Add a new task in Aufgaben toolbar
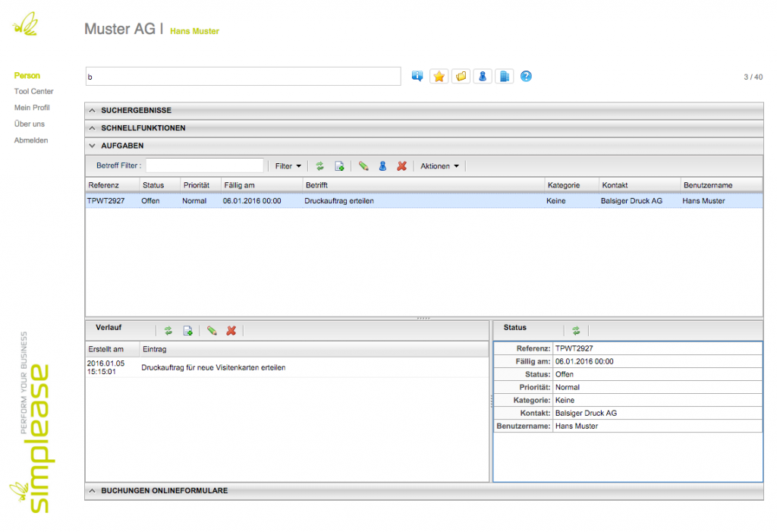Viewport: 777px width, 532px height. (x=339, y=166)
